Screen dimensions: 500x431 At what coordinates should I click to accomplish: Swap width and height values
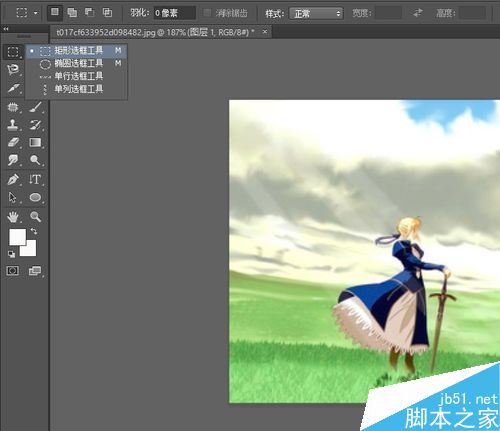point(417,13)
